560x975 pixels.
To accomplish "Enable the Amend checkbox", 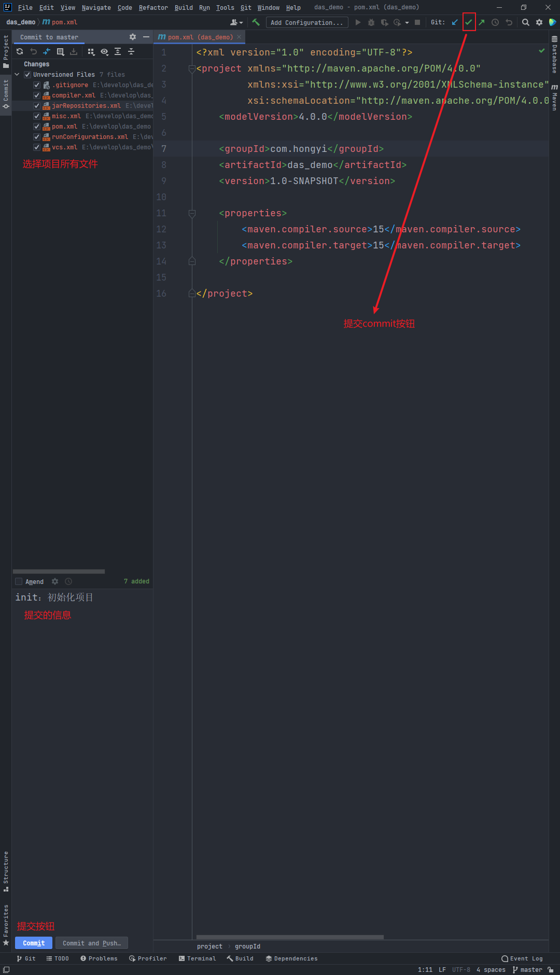I will (19, 581).
